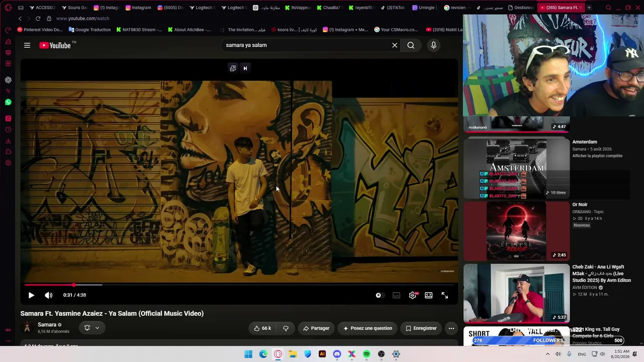The width and height of the screenshot is (644, 362).
Task: Open Adobe Illustrator from taskbar
Action: [x=322, y=354]
